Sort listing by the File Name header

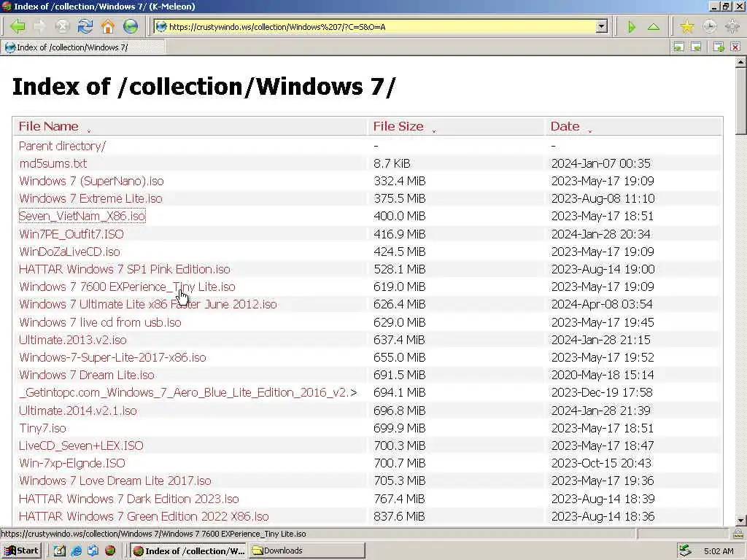point(49,126)
